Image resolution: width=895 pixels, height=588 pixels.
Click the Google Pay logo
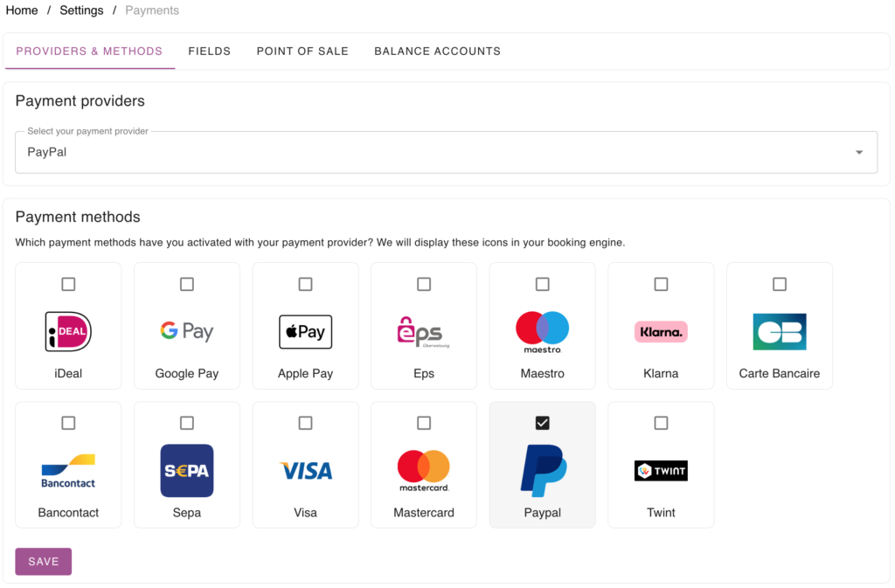(187, 332)
